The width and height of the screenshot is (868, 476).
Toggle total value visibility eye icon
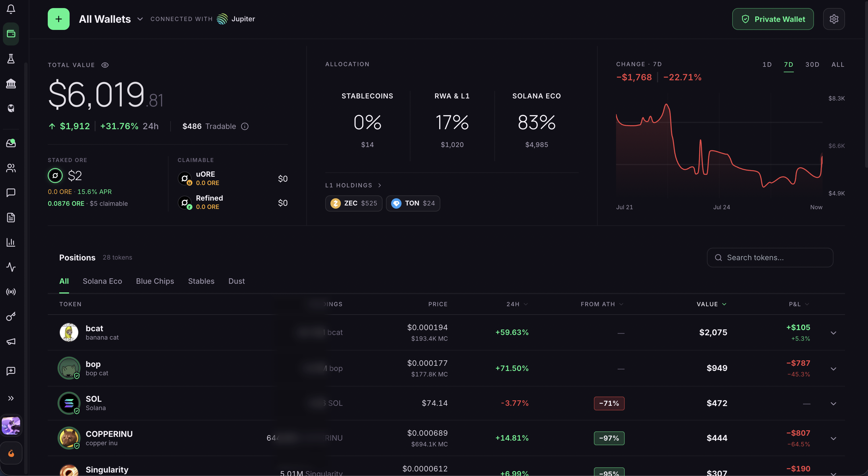tap(105, 65)
